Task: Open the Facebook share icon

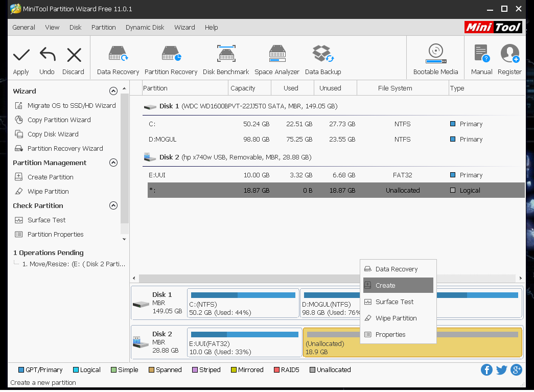Action: tap(486, 370)
